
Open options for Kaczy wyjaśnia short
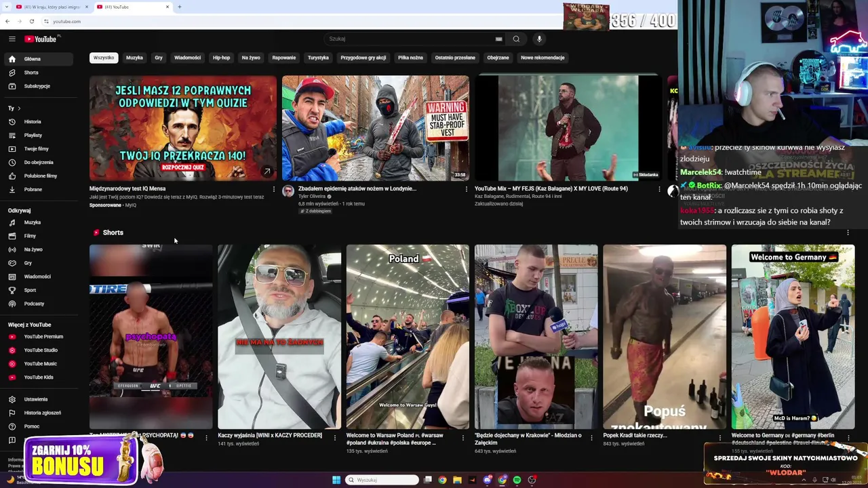tap(334, 437)
